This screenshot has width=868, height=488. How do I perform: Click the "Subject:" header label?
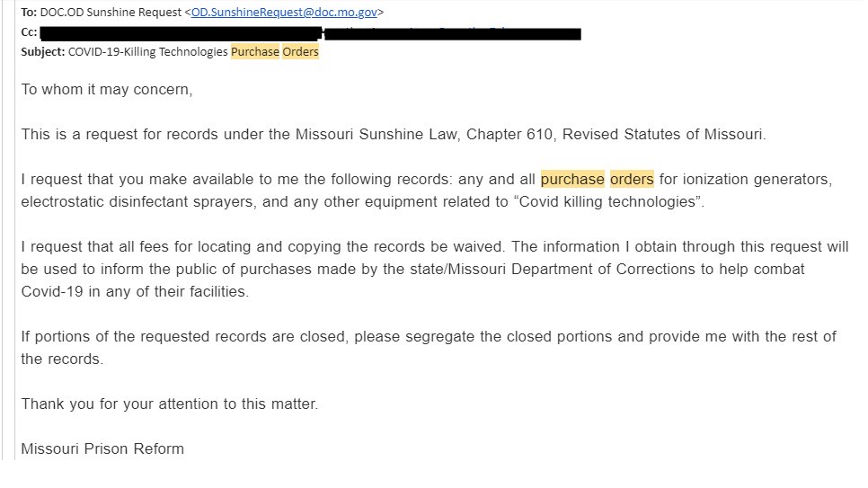(42, 51)
